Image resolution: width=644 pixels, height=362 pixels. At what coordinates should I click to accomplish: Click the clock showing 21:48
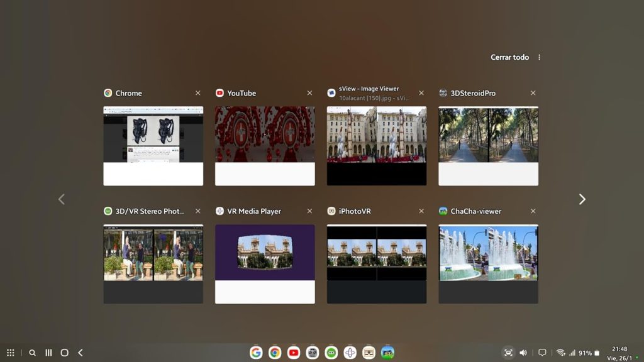[619, 349]
